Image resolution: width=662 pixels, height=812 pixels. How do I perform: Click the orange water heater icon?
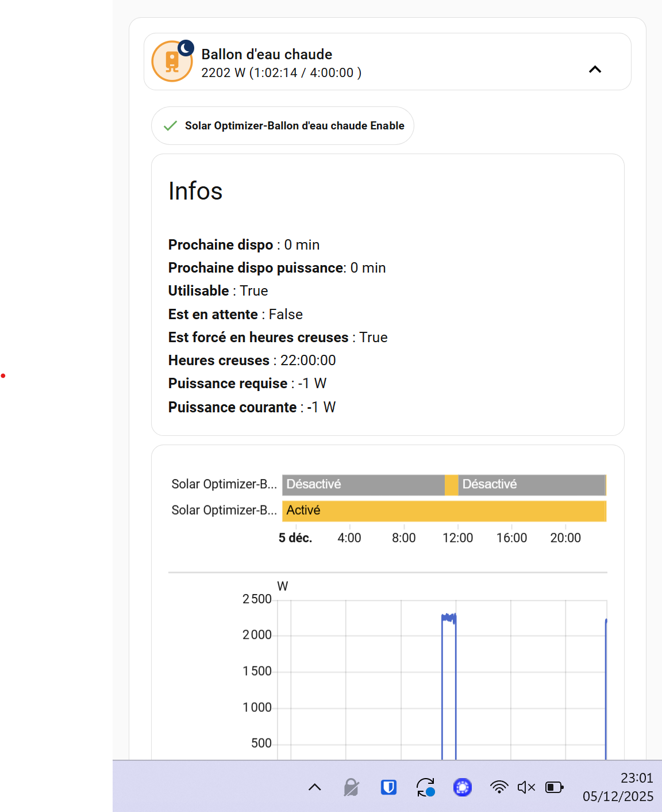pyautogui.click(x=171, y=62)
